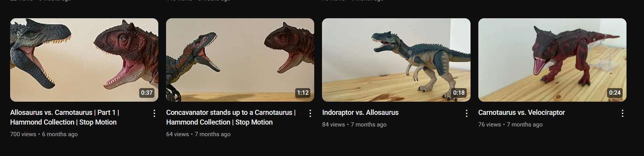Click the red Carnotaurus vs. Velociraptor thumbnail

click(552, 60)
